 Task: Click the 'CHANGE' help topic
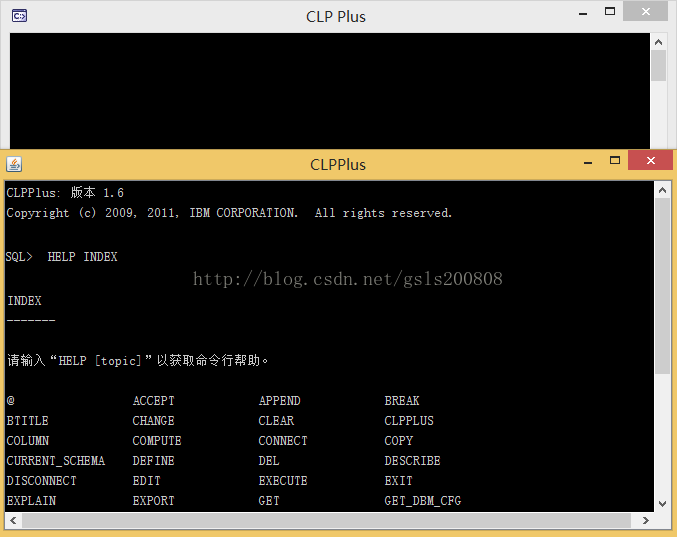point(153,421)
